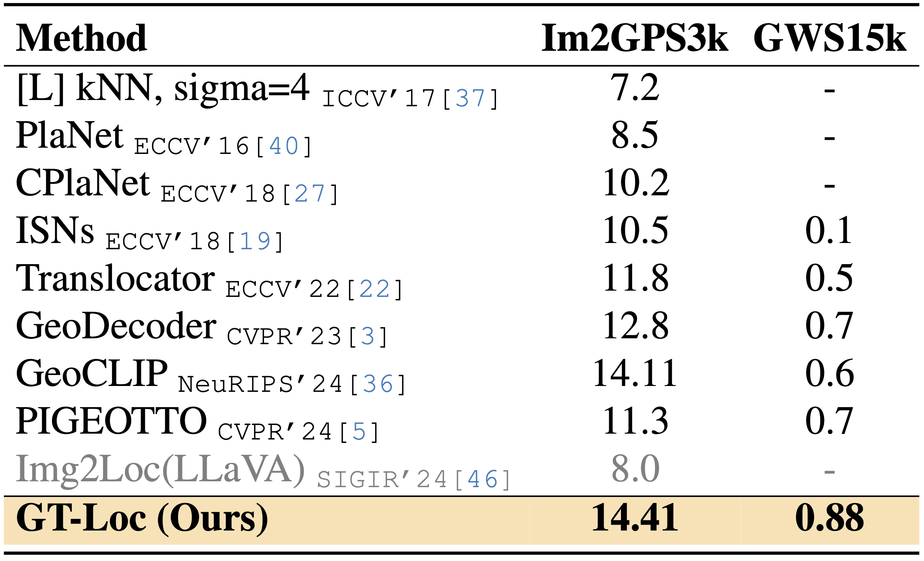Image resolution: width=924 pixels, height=561 pixels.
Task: Click the GWS15k column header
Action: coord(829,38)
